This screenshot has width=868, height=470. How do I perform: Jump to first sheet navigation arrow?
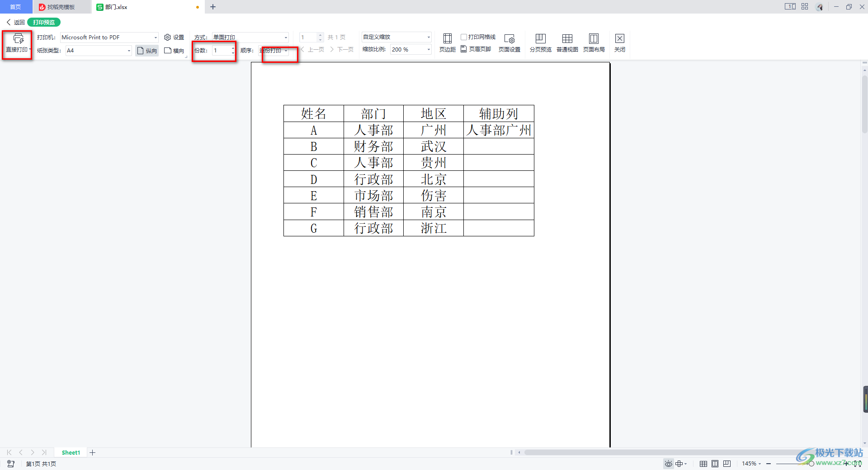pyautogui.click(x=9, y=452)
